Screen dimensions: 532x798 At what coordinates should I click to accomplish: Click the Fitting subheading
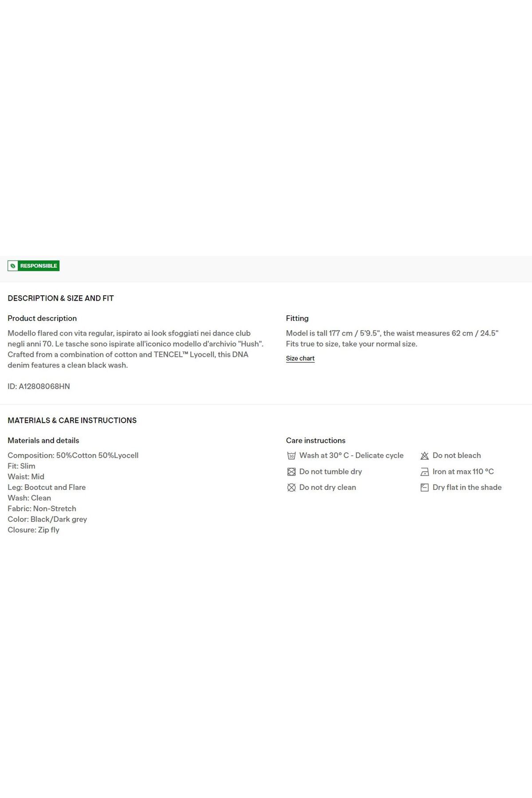297,318
